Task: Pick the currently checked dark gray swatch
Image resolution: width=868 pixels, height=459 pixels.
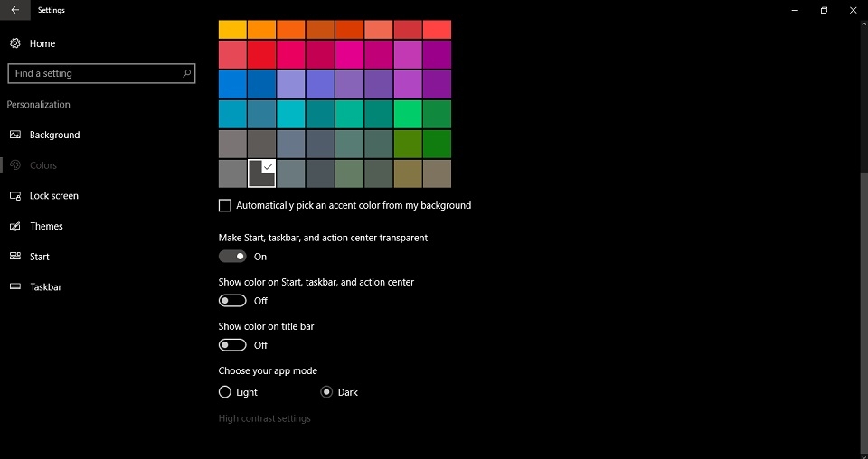Action: click(x=262, y=173)
